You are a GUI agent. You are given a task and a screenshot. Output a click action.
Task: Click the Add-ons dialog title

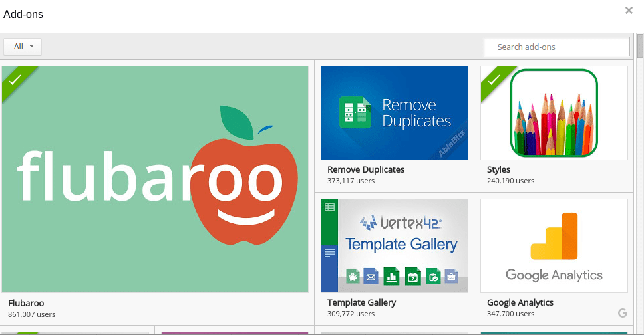point(23,15)
